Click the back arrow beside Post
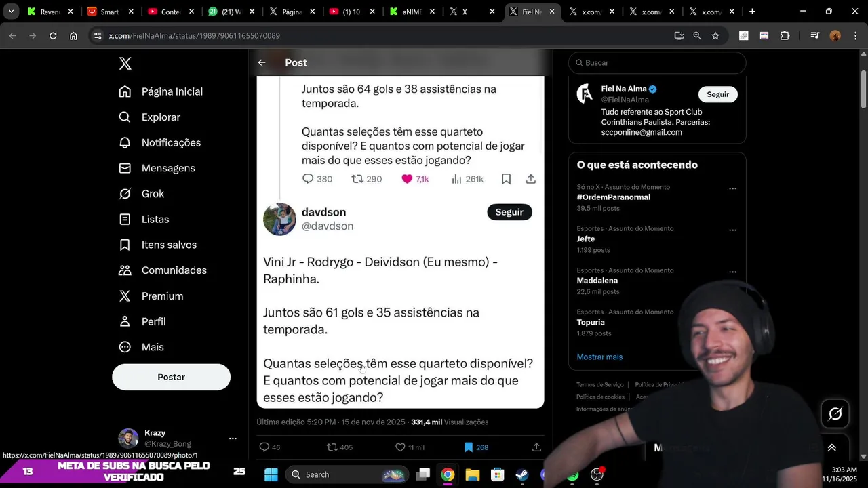The width and height of the screenshot is (868, 488). tap(262, 62)
